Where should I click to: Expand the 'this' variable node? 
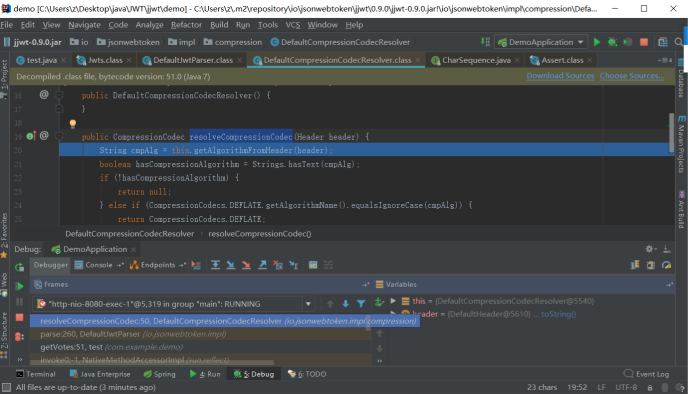tap(393, 301)
